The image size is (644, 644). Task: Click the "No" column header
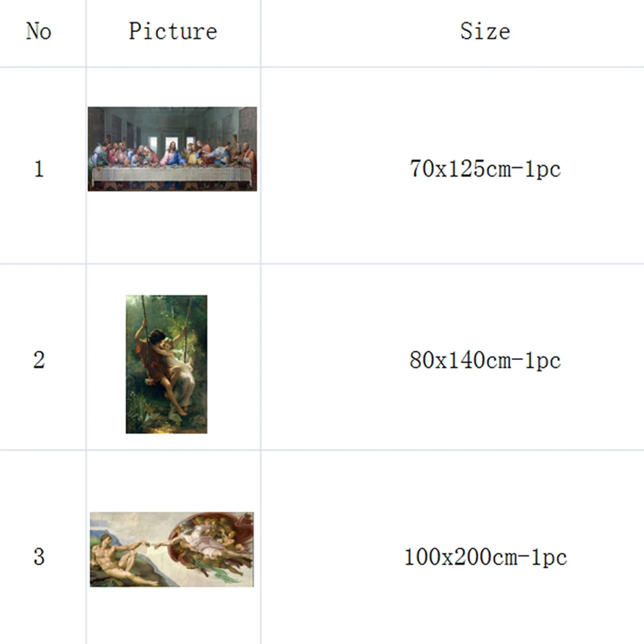click(39, 31)
